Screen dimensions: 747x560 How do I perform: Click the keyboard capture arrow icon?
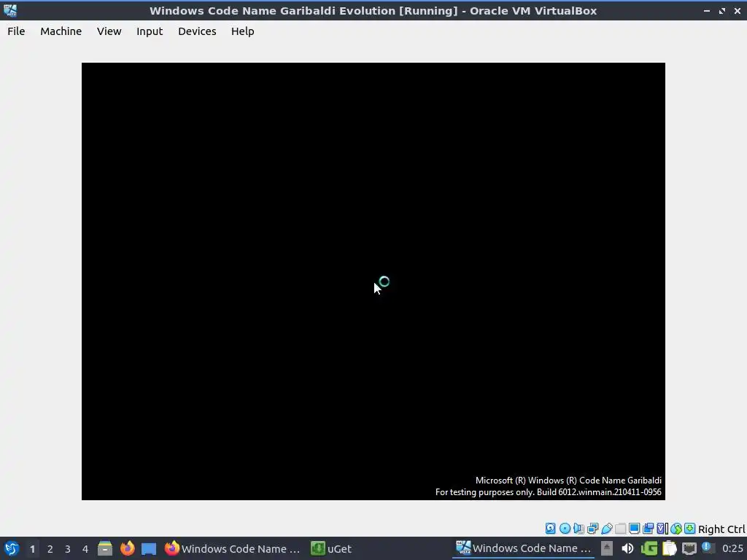(690, 529)
